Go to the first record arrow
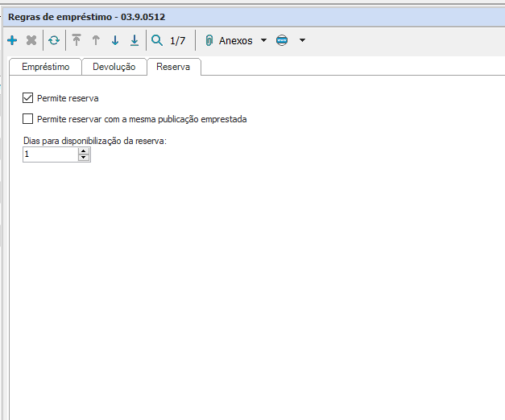This screenshot has width=505, height=420. point(77,40)
